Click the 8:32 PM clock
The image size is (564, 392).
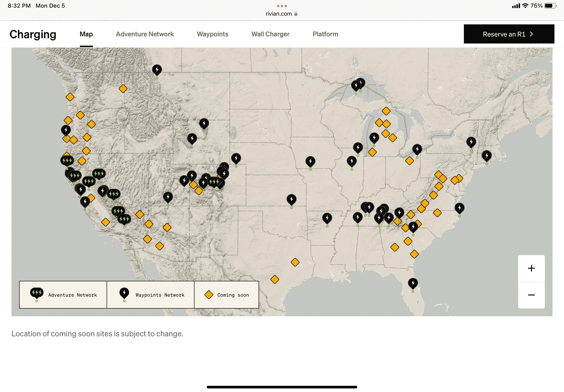[x=19, y=6]
